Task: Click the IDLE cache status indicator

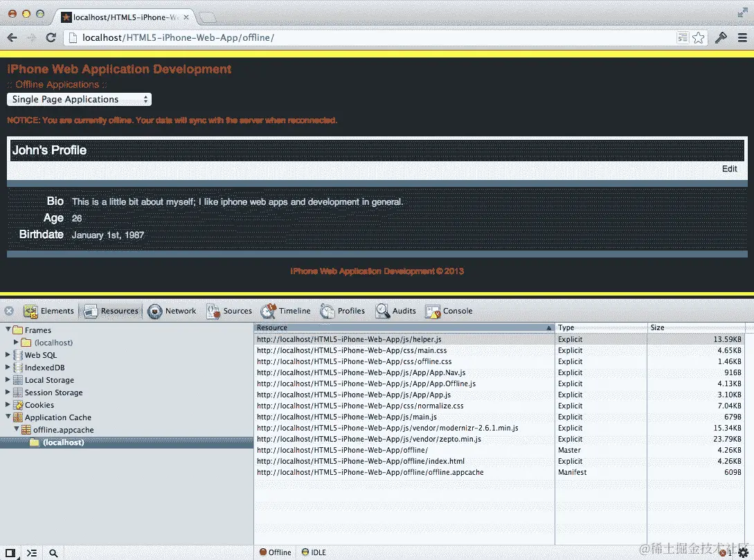Action: click(x=314, y=552)
